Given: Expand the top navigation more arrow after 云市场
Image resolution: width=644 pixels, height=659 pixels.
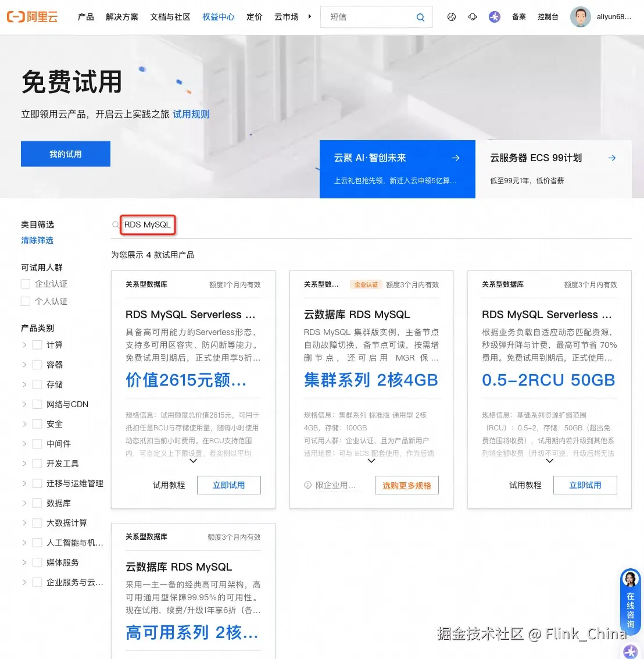Looking at the screenshot, I should tap(310, 17).
